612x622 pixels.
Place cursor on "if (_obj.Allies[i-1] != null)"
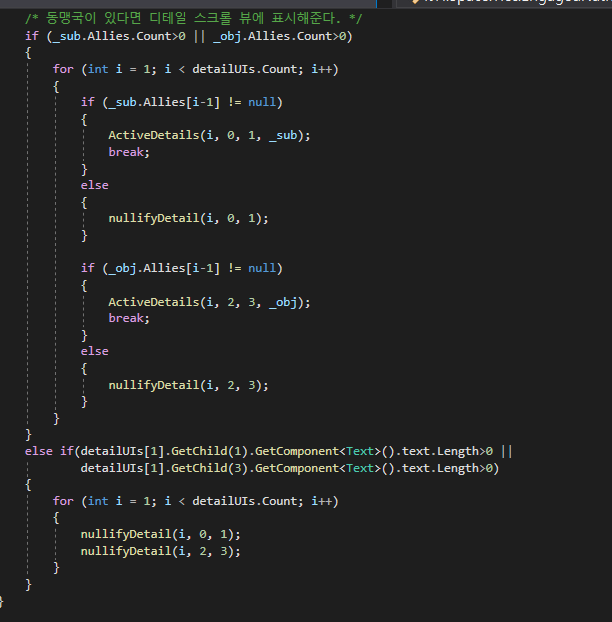click(x=182, y=269)
